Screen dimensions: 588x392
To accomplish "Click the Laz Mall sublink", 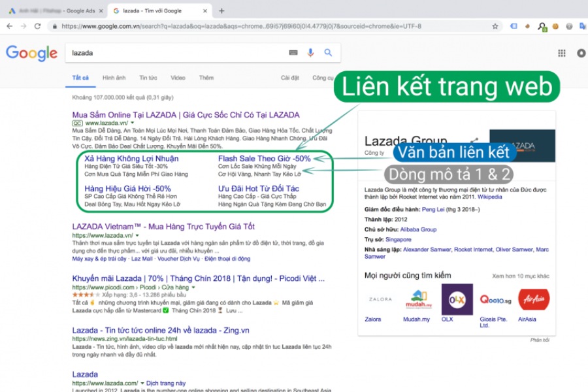I will click(142, 259).
